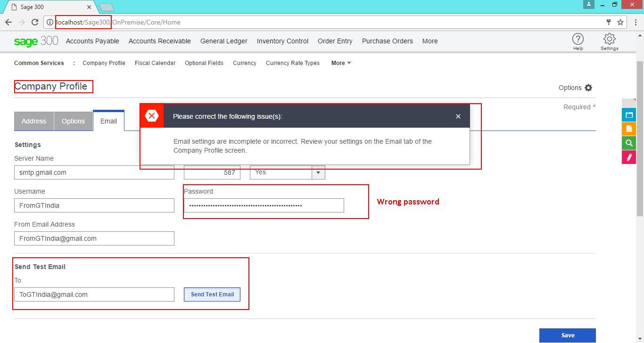
Task: Go back in browser history
Action: pyautogui.click(x=8, y=22)
